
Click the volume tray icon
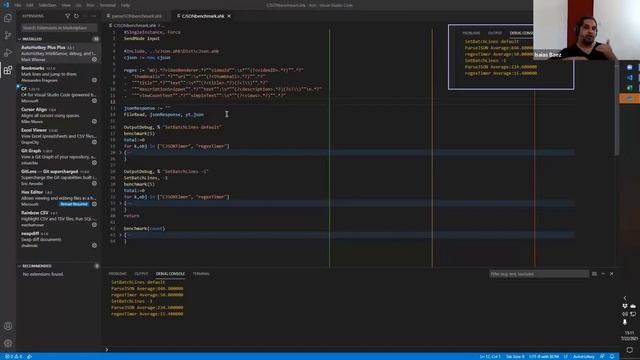(625, 314)
